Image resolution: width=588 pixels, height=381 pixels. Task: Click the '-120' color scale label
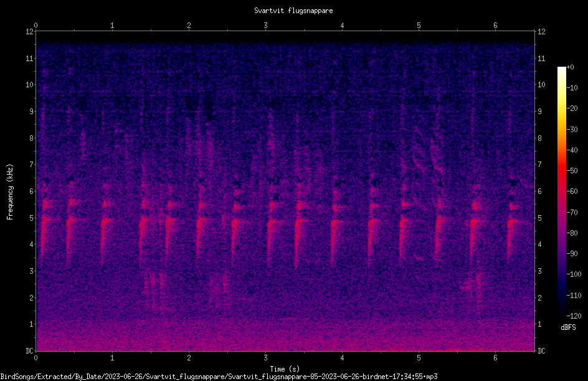coord(574,316)
